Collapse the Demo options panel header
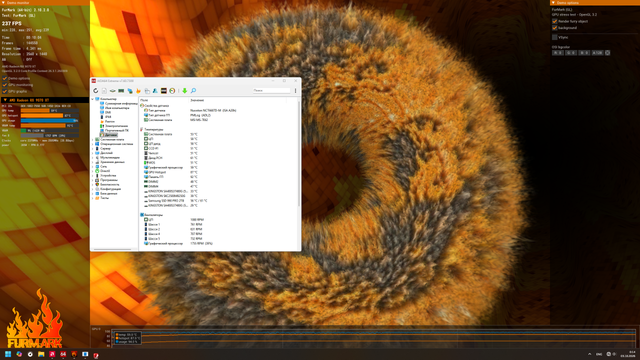640x360 pixels. (595, 2)
